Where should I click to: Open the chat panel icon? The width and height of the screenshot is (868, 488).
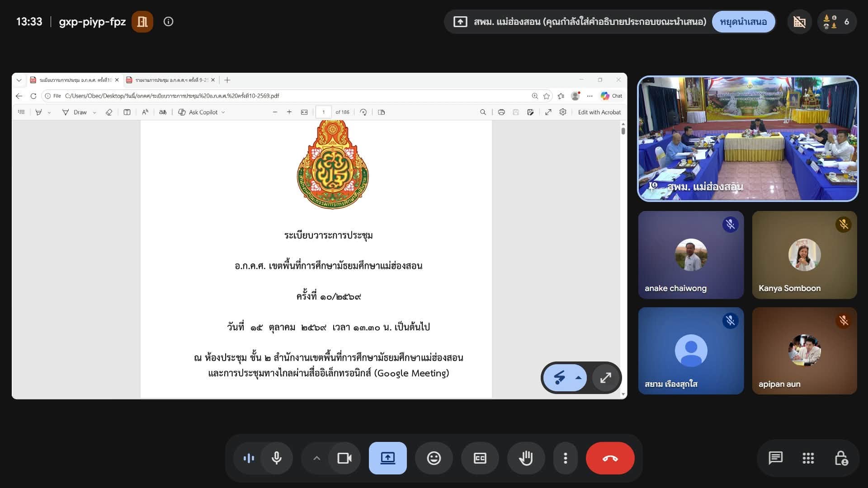tap(776, 458)
